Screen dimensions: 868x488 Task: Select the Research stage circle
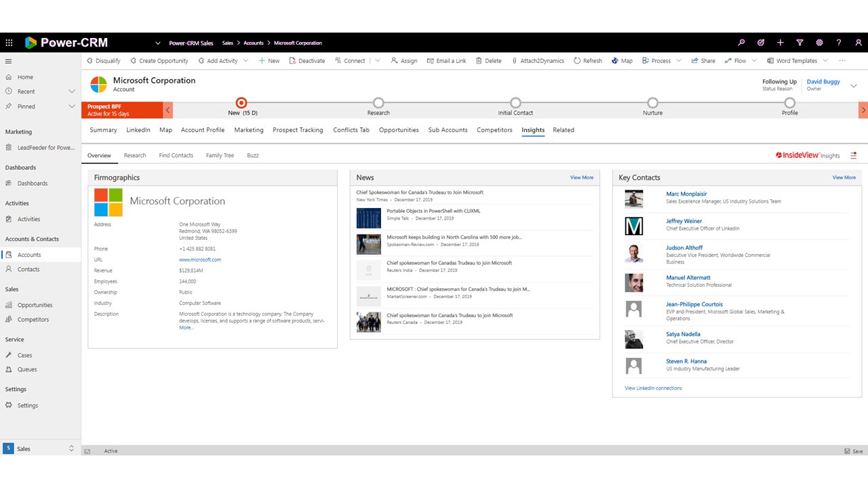(378, 103)
